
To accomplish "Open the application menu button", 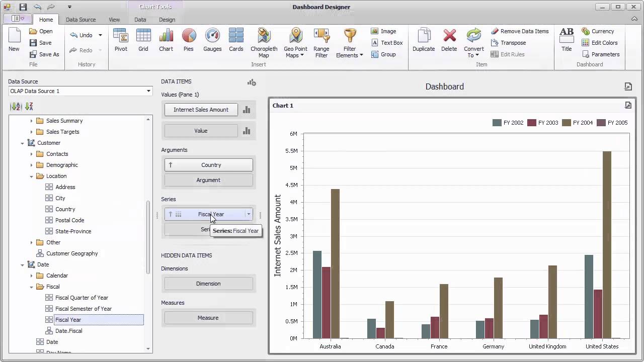I will 18,19.
